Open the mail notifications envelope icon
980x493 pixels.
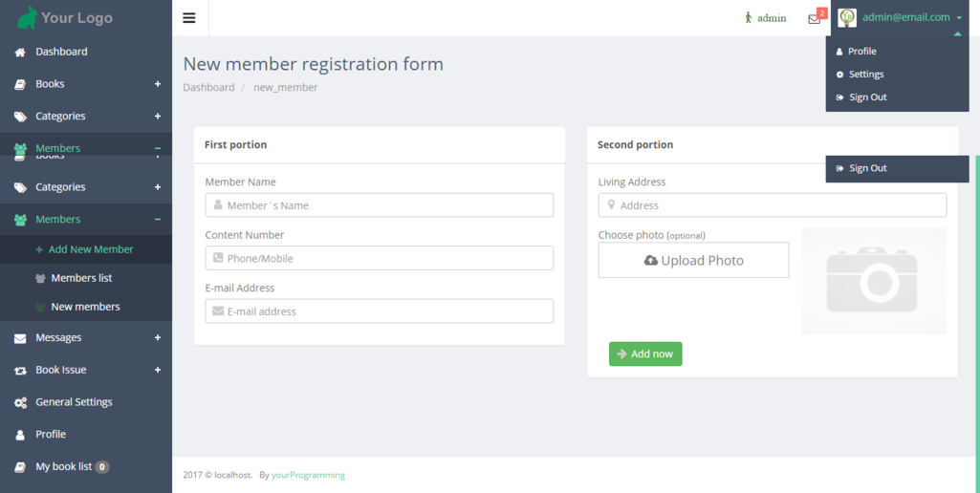[814, 18]
